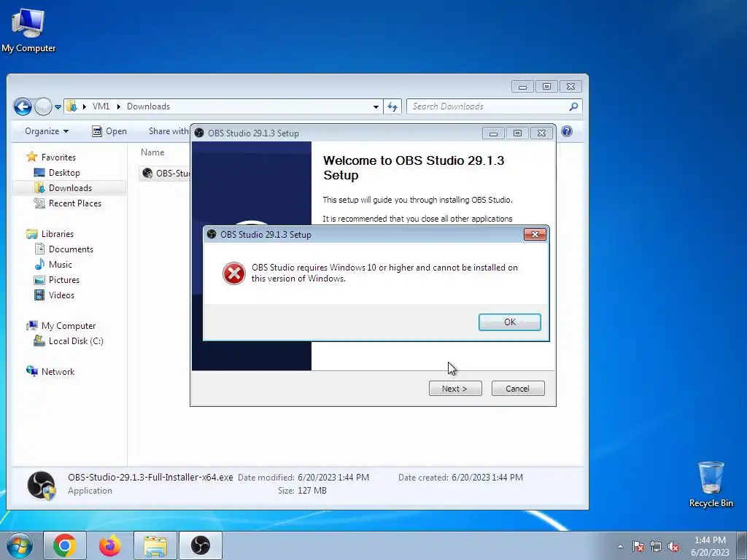747x560 pixels.
Task: Click VM1 in the address breadcrumb
Action: click(101, 106)
